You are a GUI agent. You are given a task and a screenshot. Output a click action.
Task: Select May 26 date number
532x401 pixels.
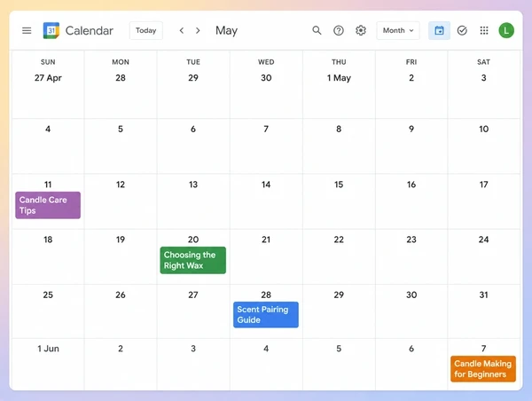coord(121,295)
